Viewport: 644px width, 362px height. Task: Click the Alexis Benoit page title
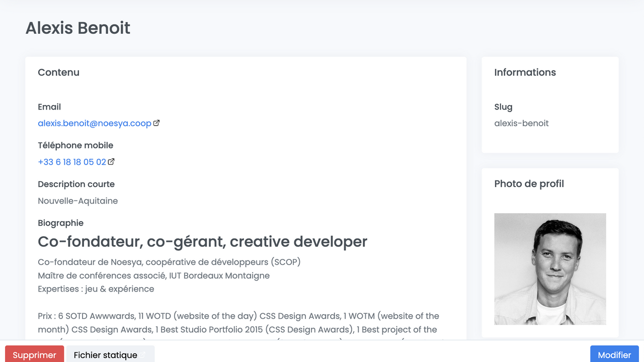point(78,28)
